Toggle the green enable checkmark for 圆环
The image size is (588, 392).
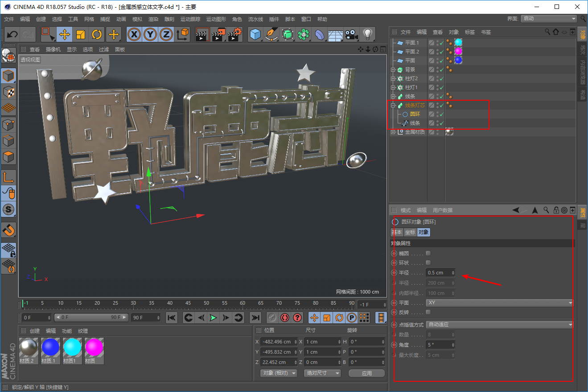tap(442, 114)
